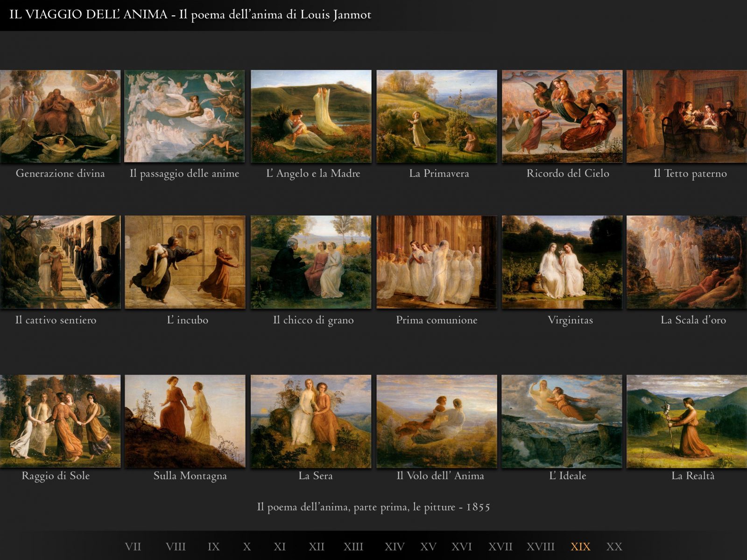Open the Il chicco di grano painting
Image resolution: width=747 pixels, height=560 pixels.
311,262
